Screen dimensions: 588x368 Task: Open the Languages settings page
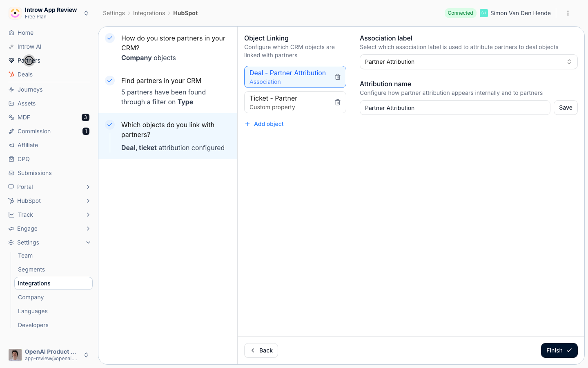[53, 311]
